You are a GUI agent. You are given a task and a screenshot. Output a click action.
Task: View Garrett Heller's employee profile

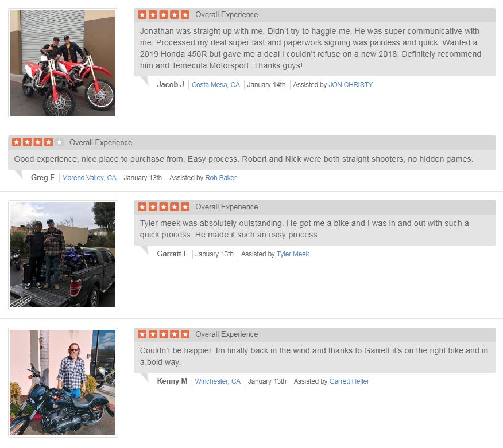349,381
